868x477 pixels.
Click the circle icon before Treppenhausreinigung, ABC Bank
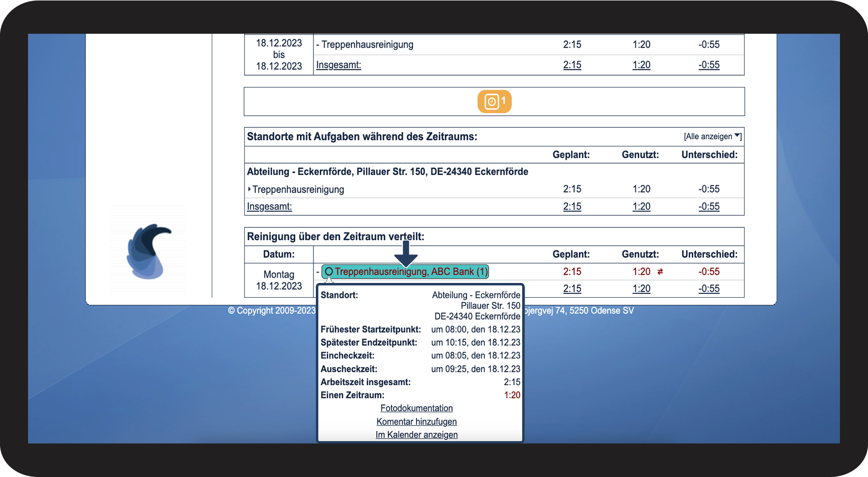329,272
